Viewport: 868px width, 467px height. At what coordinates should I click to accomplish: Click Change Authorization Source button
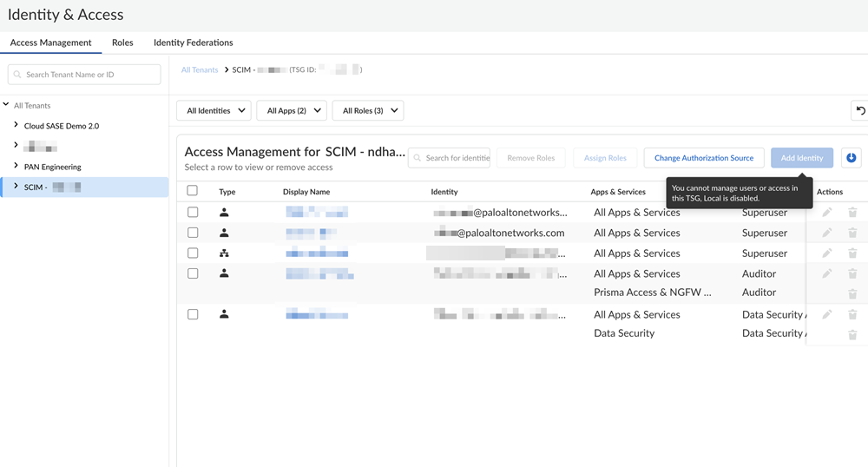coord(703,158)
